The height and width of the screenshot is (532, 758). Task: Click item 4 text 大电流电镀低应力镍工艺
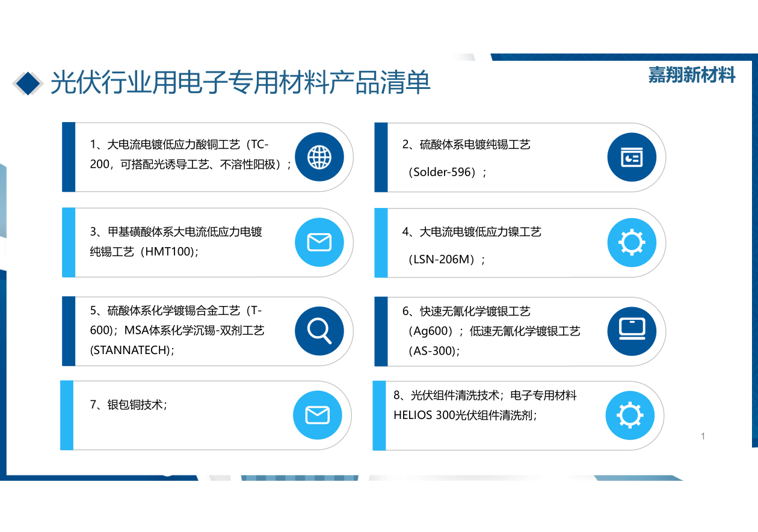tap(472, 232)
